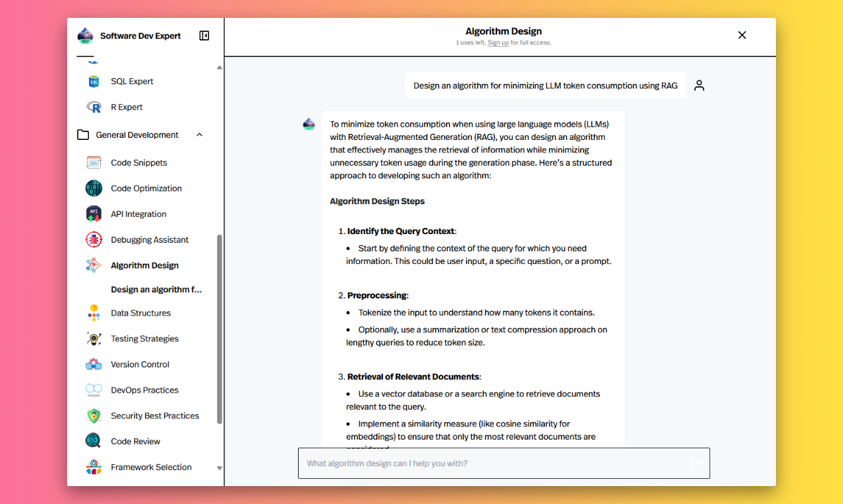The image size is (843, 504).
Task: Collapse the sidebar panel toggle icon
Action: coord(204,36)
